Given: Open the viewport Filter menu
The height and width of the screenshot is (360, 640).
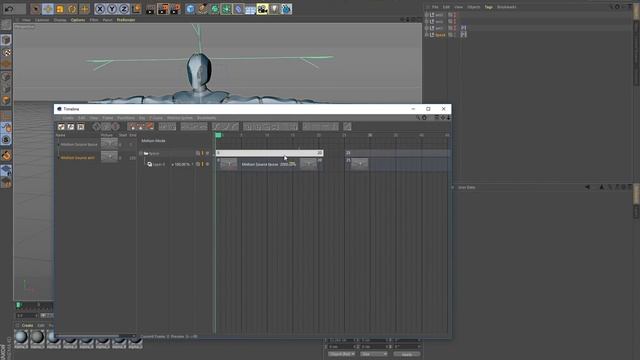Looking at the screenshot, I should 94,20.
